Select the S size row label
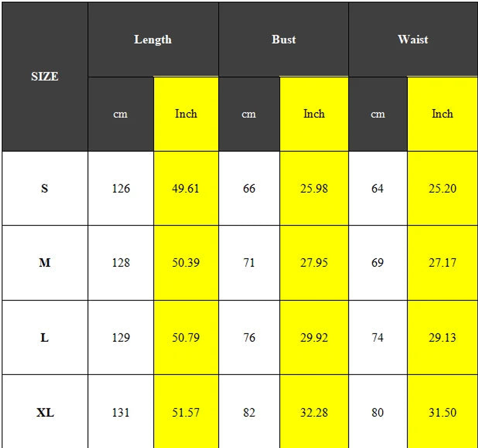This screenshot has height=448, width=478. pos(44,188)
